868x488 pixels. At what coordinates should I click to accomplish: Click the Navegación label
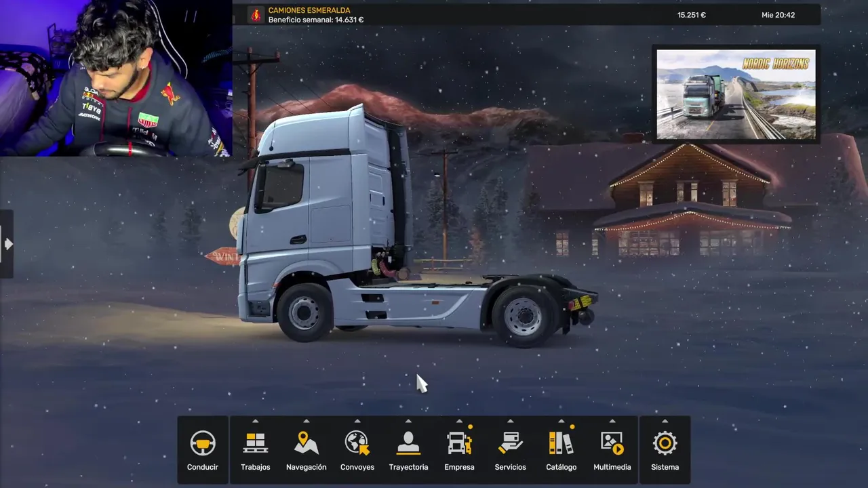(307, 467)
